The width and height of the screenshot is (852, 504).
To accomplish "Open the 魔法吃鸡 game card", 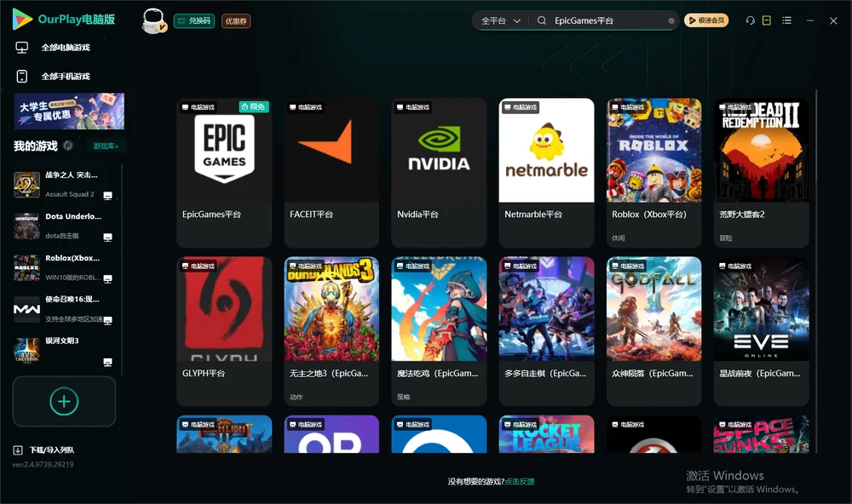I will [439, 331].
